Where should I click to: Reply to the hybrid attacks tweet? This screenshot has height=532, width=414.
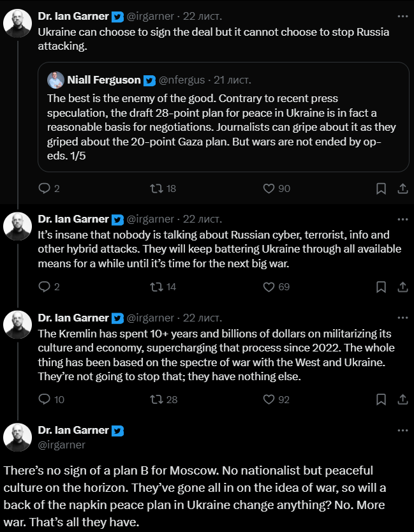[44, 286]
